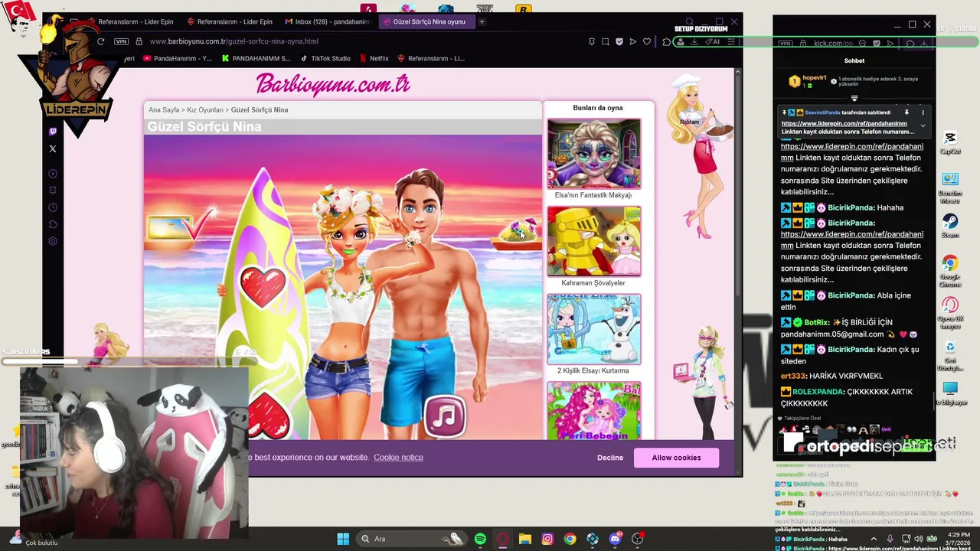Open the Windows Start menu
This screenshot has width=980, height=551.
click(x=343, y=539)
